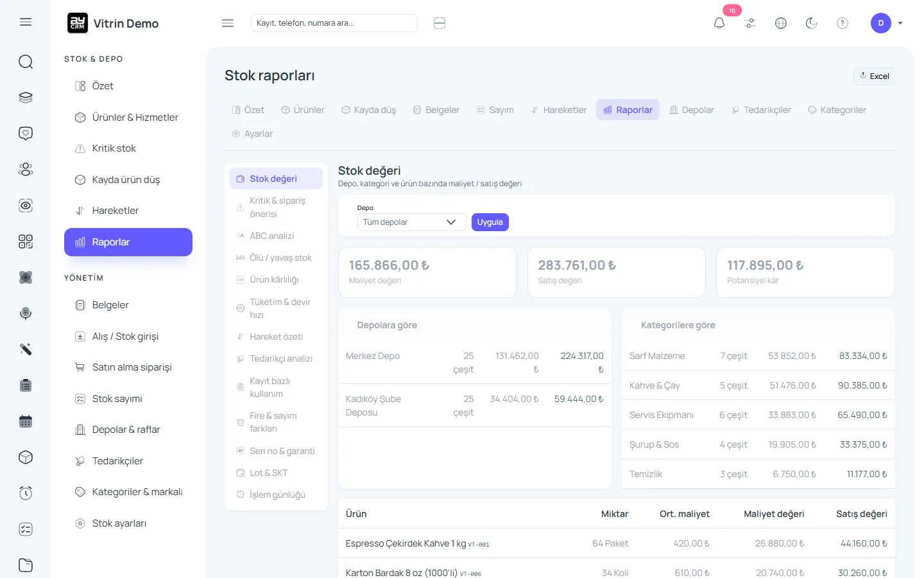Open the filter sliders settings icon
The height and width of the screenshot is (578, 924).
pyautogui.click(x=750, y=23)
